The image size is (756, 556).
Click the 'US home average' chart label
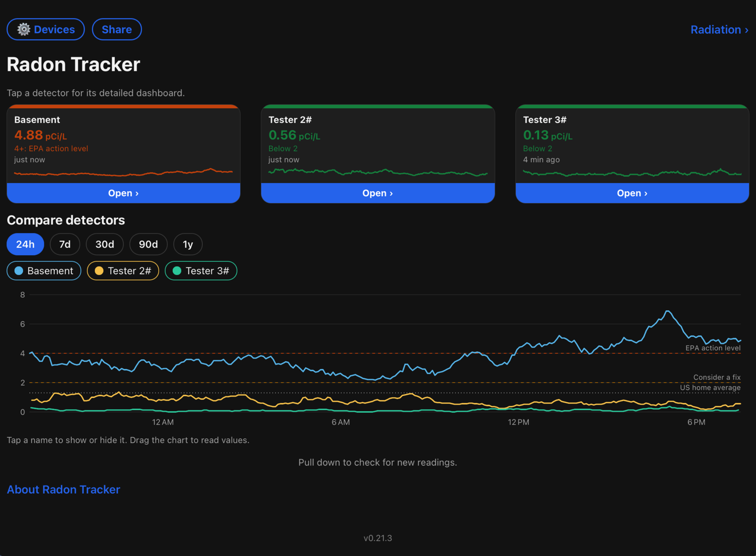[710, 388]
